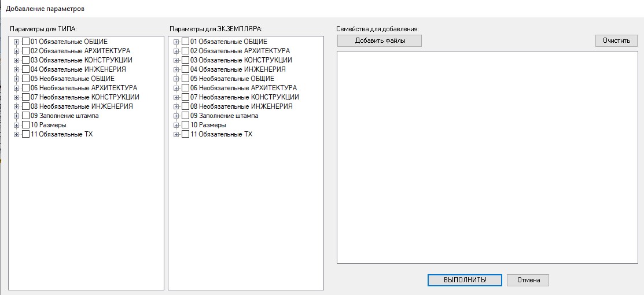Check '01 Обязательные ОБЩИЕ' in TYPE parameters
This screenshot has width=644, height=295.
25,42
